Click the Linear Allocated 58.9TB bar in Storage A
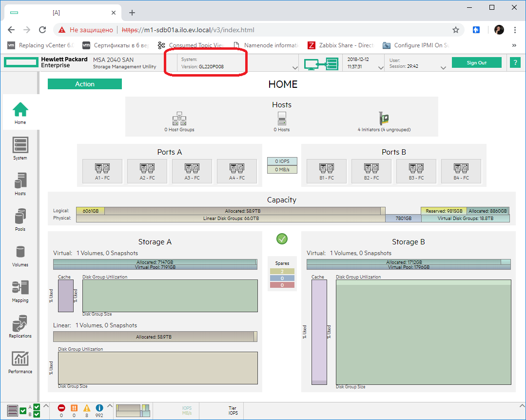The height and width of the screenshot is (420, 526). pyautogui.click(x=154, y=337)
